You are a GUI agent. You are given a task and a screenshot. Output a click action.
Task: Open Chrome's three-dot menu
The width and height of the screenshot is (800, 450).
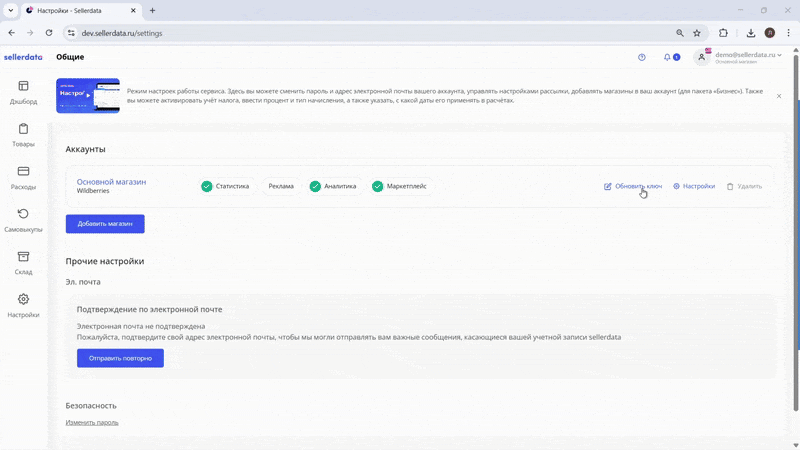tap(787, 33)
